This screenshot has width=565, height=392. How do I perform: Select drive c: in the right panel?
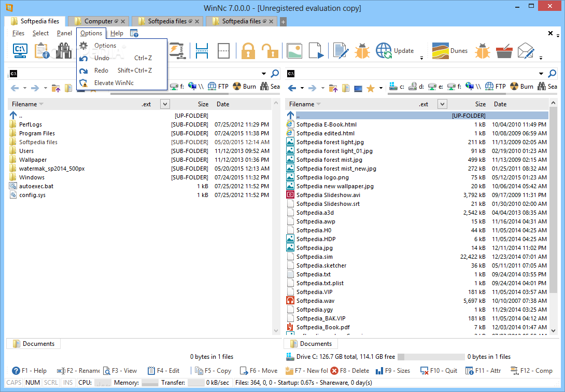click(397, 87)
